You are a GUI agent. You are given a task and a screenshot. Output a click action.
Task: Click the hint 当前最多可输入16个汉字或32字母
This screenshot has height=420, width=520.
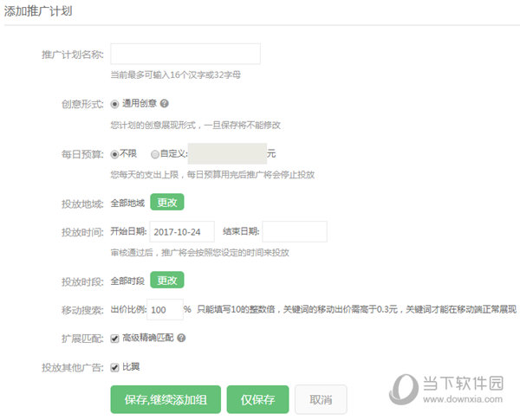click(175, 74)
